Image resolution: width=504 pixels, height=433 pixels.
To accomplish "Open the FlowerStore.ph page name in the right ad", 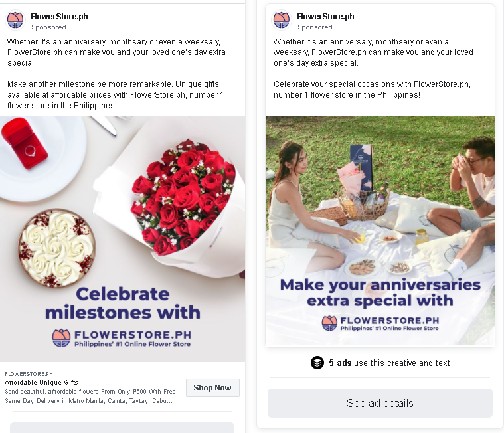I will click(325, 17).
